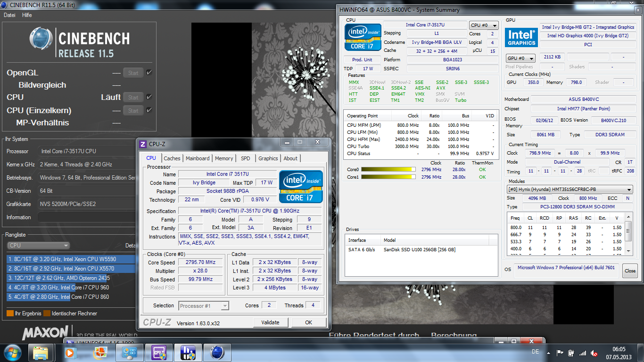Click the brown Identischer Rechner swatch
Screen dimensions: 644x362
[x=47, y=313]
